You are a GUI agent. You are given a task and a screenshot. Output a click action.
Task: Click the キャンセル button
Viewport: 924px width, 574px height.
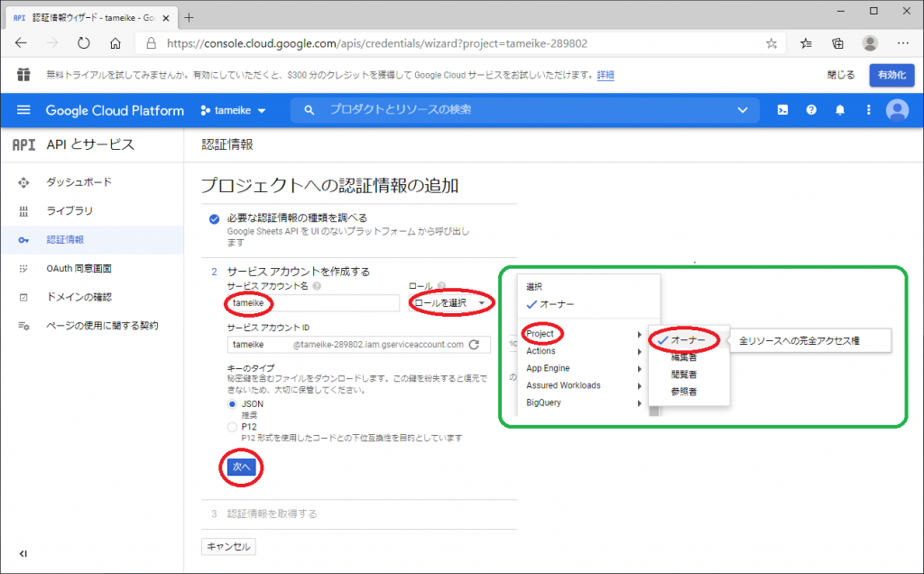point(227,546)
